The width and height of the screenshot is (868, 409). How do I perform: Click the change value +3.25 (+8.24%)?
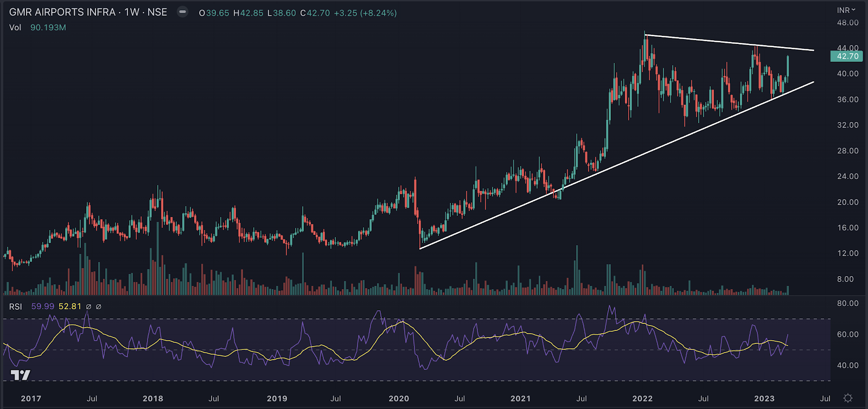365,13
